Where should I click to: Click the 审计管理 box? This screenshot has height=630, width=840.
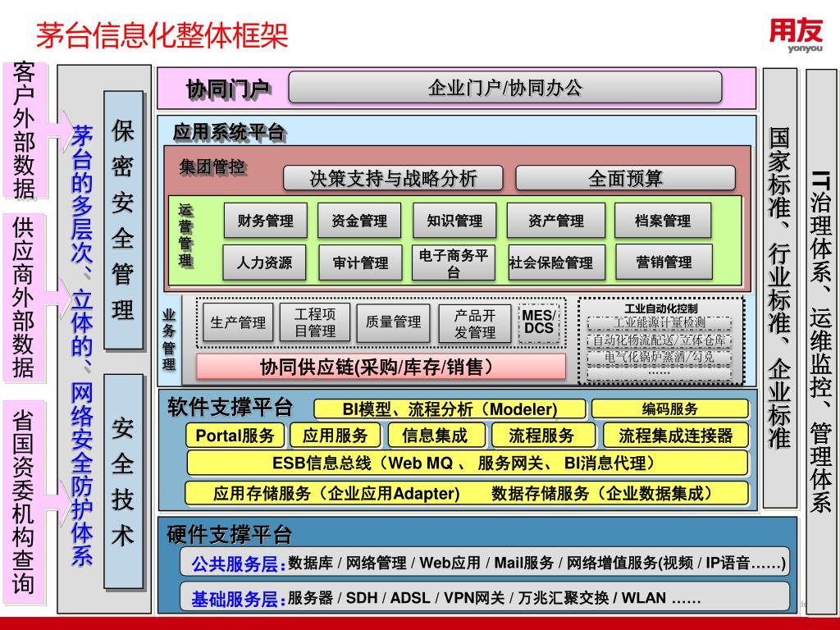360,262
